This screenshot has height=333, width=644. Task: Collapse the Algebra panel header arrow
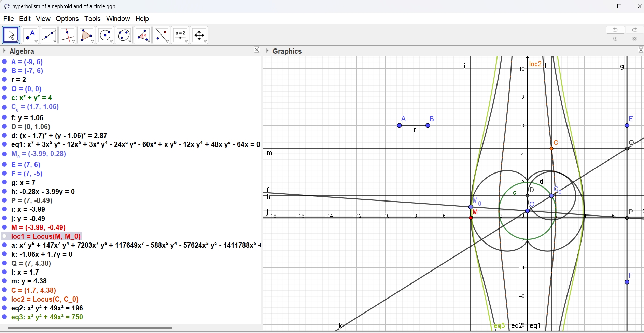pos(4,51)
